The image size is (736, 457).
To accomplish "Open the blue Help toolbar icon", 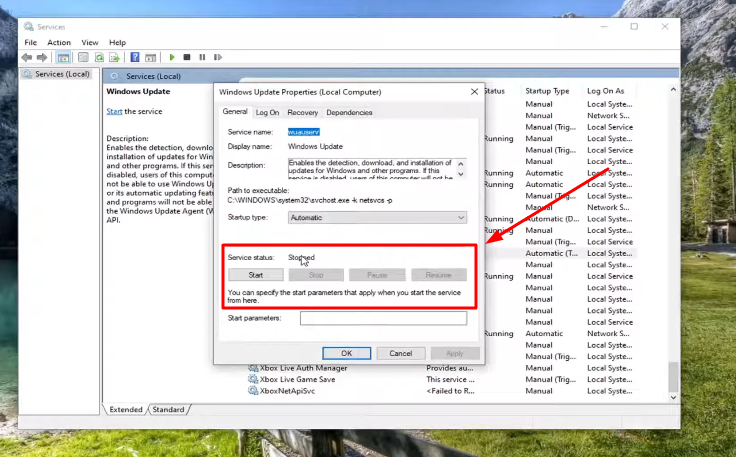I will (135, 57).
